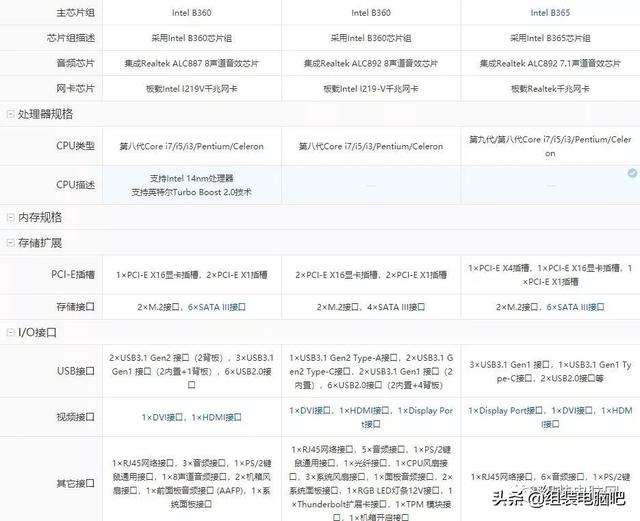
Task: Open 6×SATA III接口 link in third column
Action: (x=576, y=307)
